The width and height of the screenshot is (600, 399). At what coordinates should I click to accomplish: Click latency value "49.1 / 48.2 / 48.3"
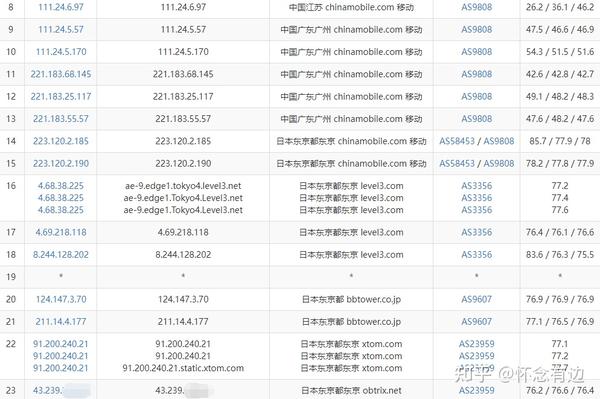[x=560, y=96]
